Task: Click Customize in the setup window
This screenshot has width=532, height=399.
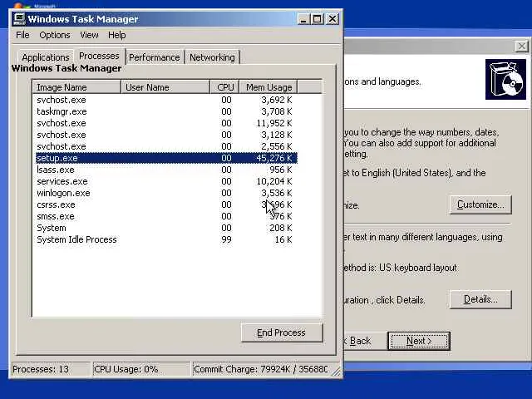Action: pyautogui.click(x=480, y=204)
